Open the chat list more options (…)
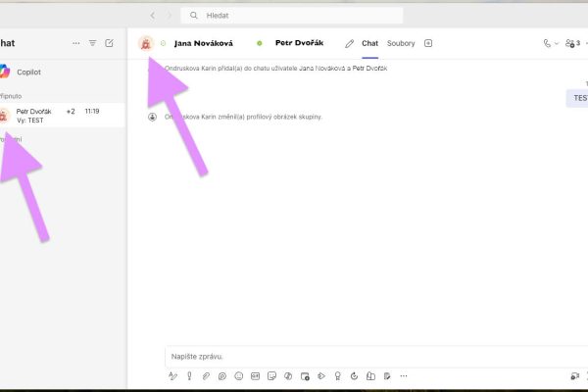Image resolution: width=588 pixels, height=392 pixels. tap(76, 43)
